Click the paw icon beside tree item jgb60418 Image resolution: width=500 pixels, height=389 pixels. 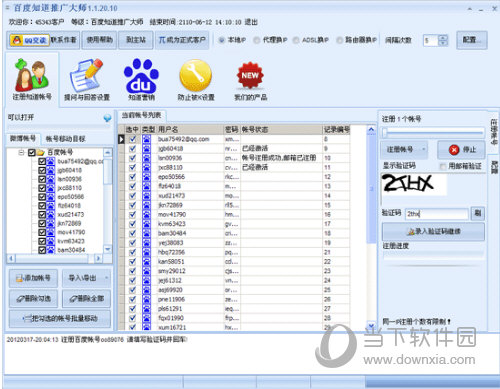click(50, 170)
